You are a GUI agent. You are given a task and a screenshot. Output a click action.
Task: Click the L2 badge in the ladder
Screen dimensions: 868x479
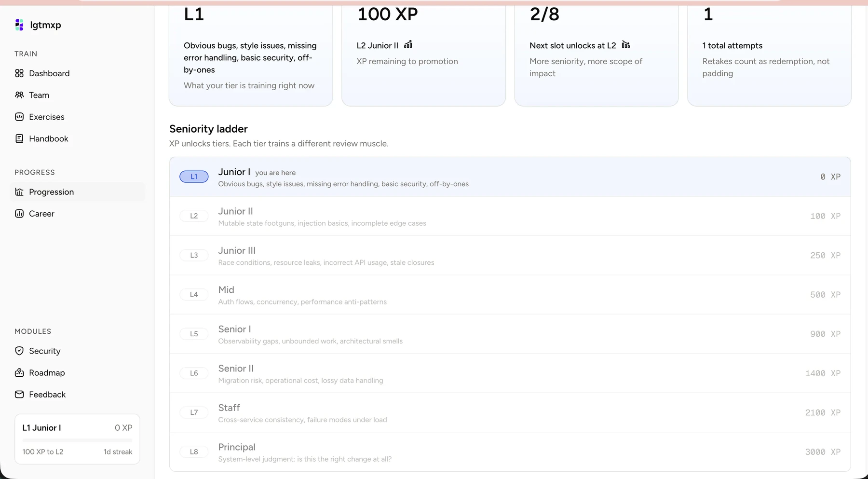(x=194, y=216)
